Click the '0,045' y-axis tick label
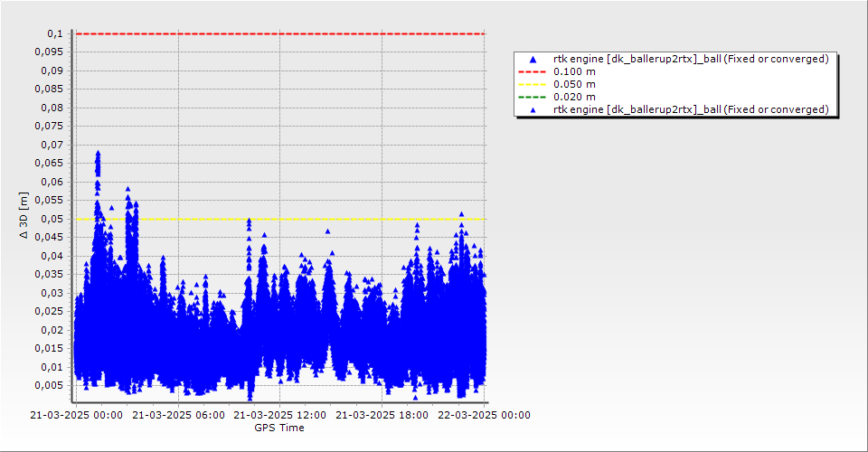 point(49,238)
